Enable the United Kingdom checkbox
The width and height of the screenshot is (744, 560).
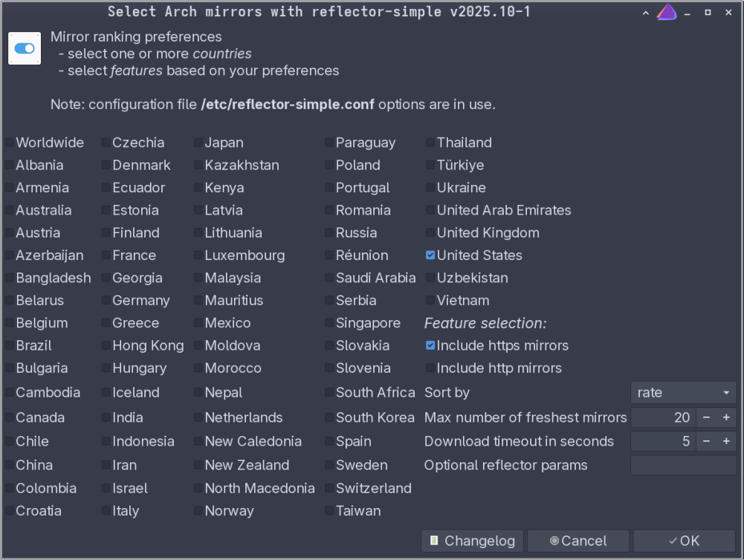click(x=430, y=232)
